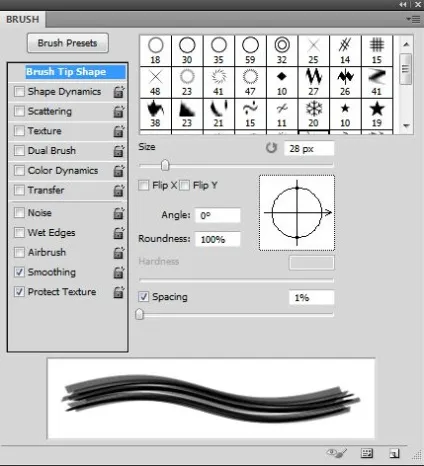Image resolution: width=424 pixels, height=466 pixels.
Task: Enable the Color Dynamics checkbox
Action: (19, 170)
